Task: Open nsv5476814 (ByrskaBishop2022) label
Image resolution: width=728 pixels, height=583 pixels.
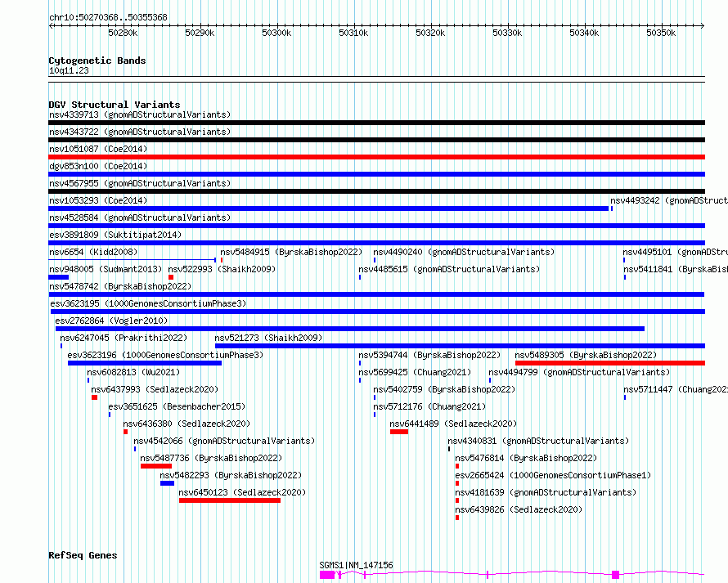Action: tap(526, 458)
